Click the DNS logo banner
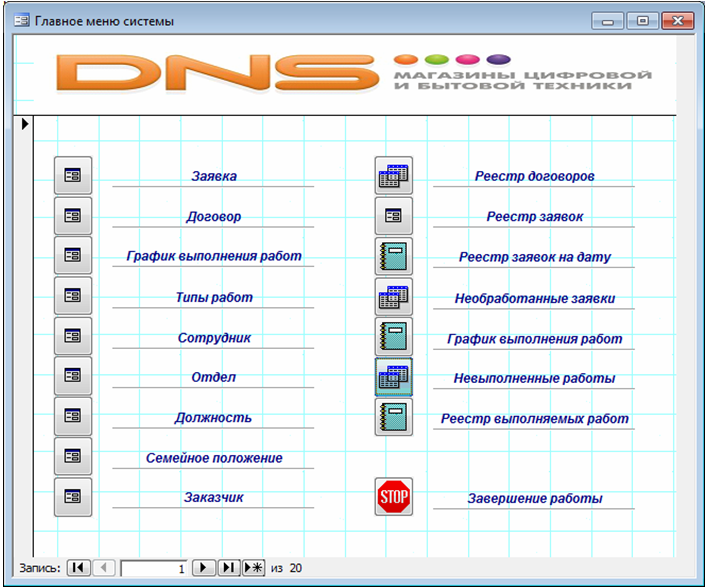Viewport: 707px width, 588px height. pos(350,73)
